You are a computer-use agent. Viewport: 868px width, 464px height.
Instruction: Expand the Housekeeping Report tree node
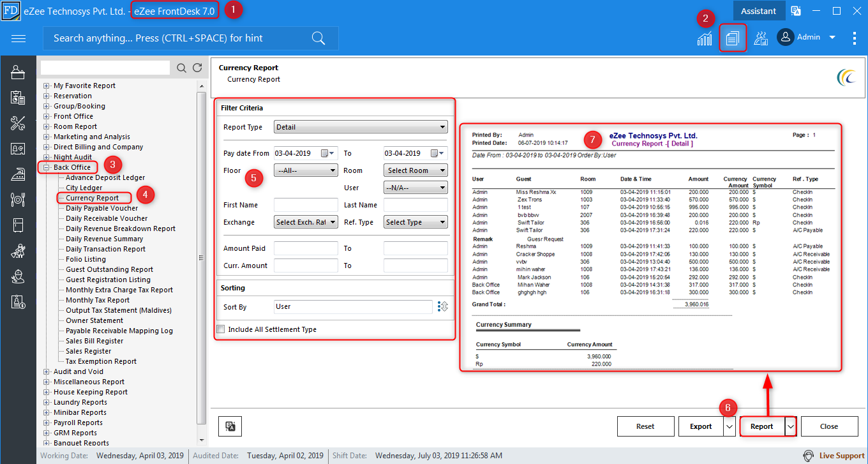pyautogui.click(x=46, y=392)
